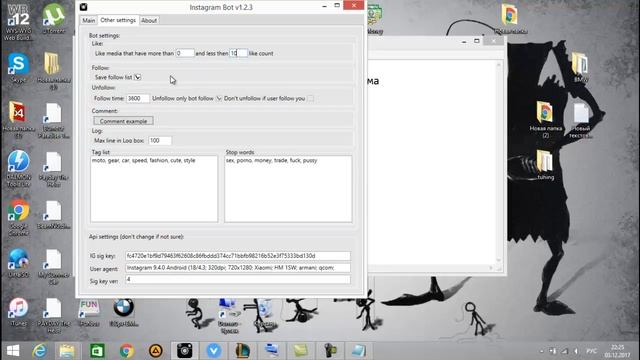Open the UltraISO desktop shortcut

pyautogui.click(x=18, y=262)
